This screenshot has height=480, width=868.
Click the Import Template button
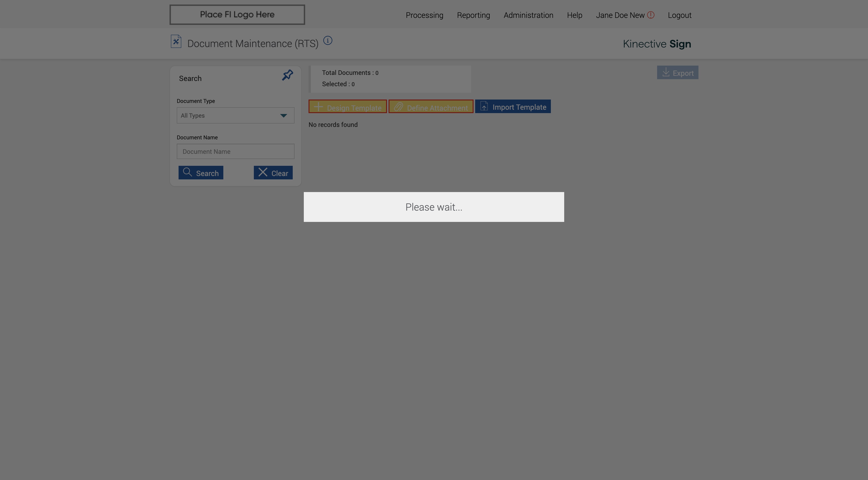click(x=513, y=107)
